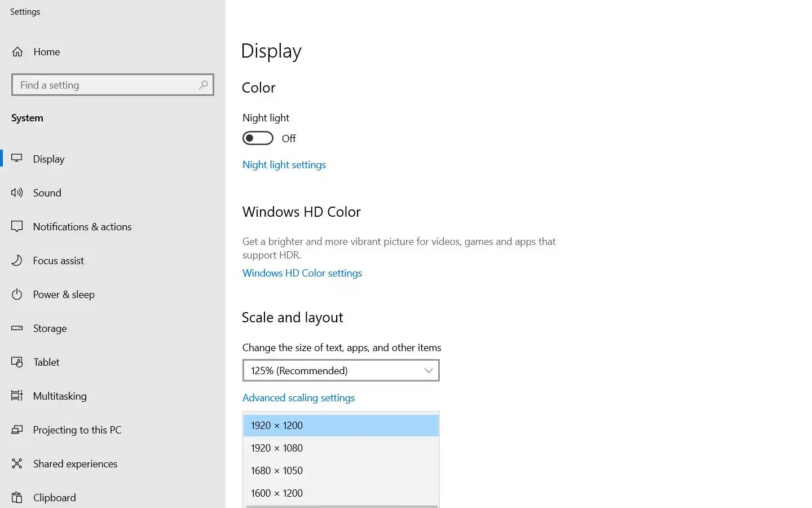Screen dimensions: 812x508
Task: Go to Multitasking settings section
Action: click(60, 396)
